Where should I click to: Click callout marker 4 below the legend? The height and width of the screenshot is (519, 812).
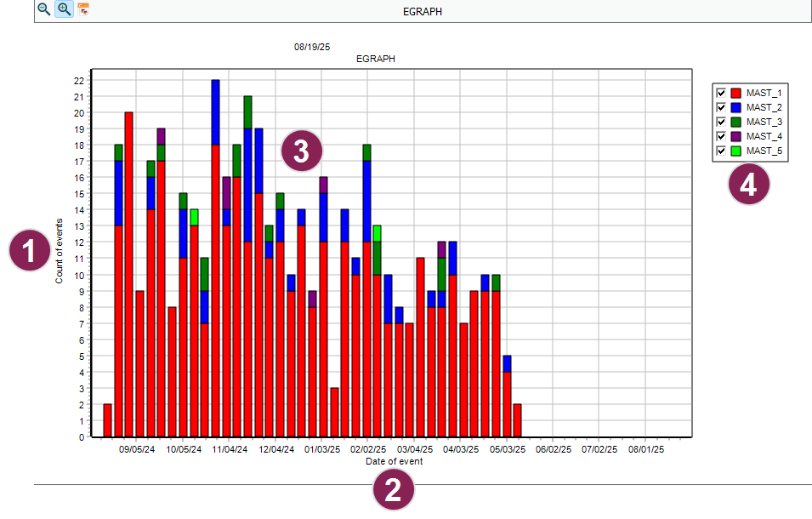click(x=748, y=185)
